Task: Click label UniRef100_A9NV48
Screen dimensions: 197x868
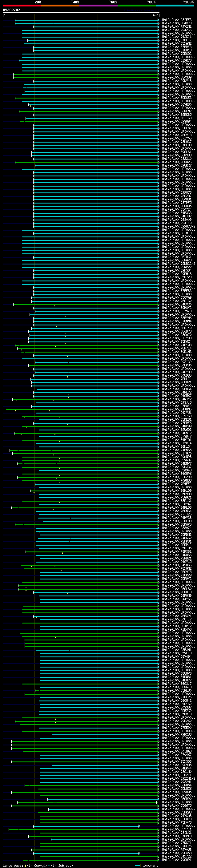Action: pos(177,81)
